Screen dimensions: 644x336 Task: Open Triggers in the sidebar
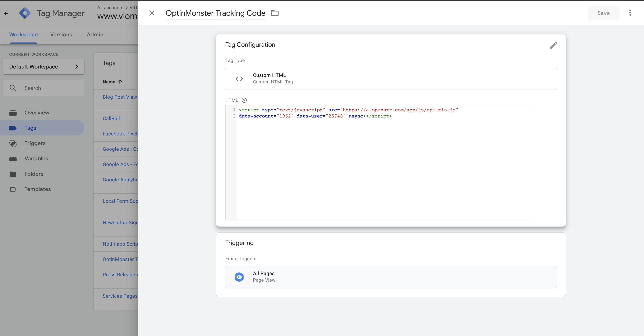(35, 143)
